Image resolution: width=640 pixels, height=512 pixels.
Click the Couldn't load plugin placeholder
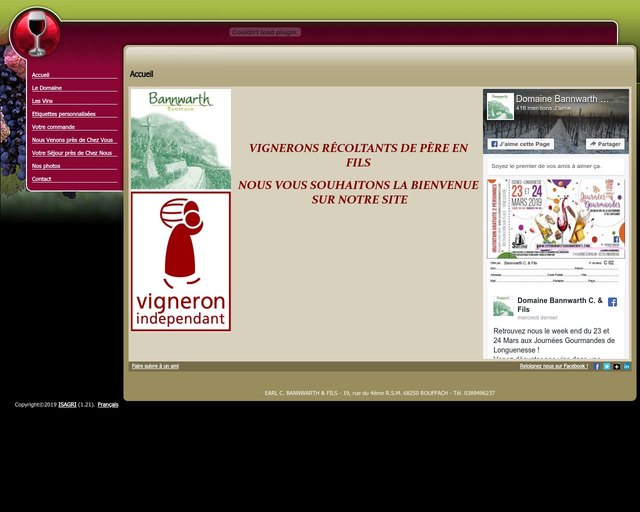[x=265, y=32]
